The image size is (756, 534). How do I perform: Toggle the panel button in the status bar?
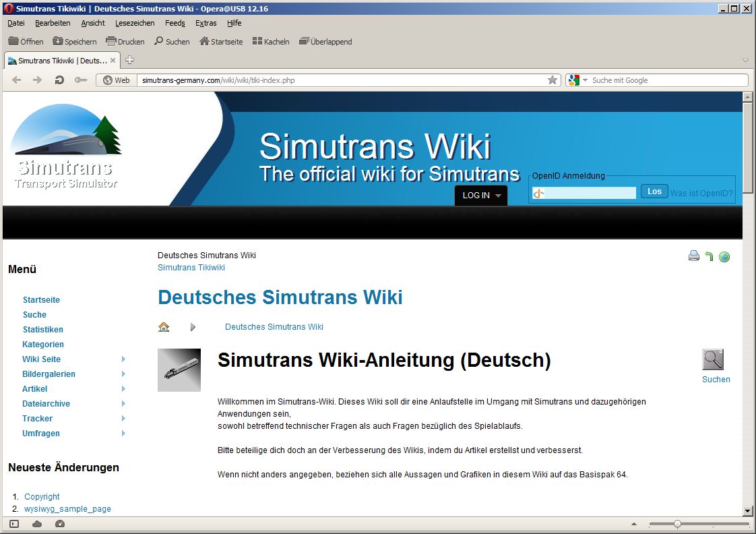[14, 524]
